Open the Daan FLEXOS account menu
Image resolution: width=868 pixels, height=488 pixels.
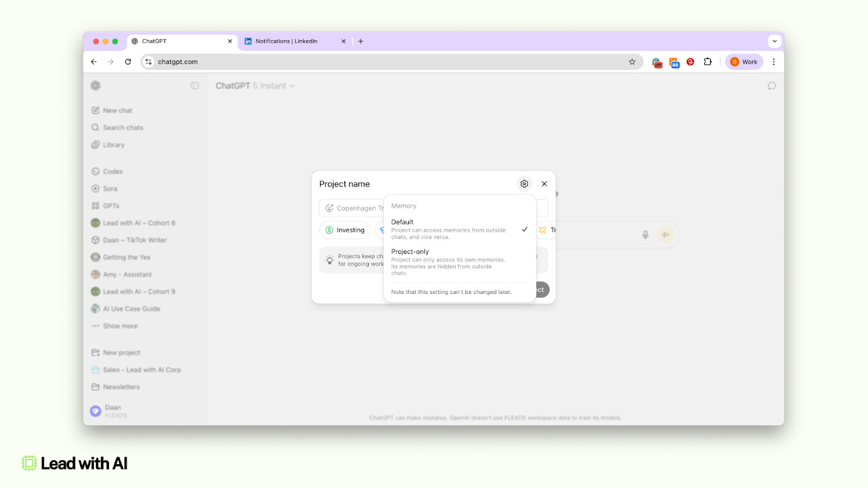tap(145, 411)
